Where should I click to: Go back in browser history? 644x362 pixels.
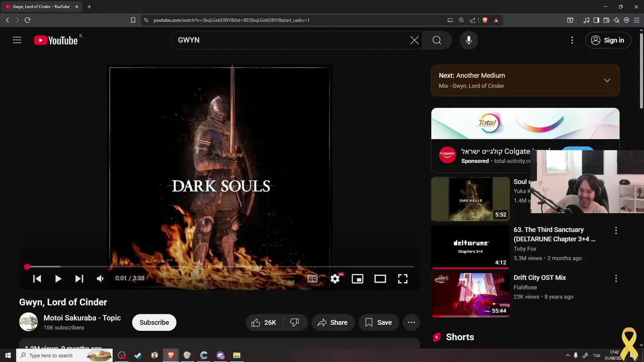coord(7,20)
